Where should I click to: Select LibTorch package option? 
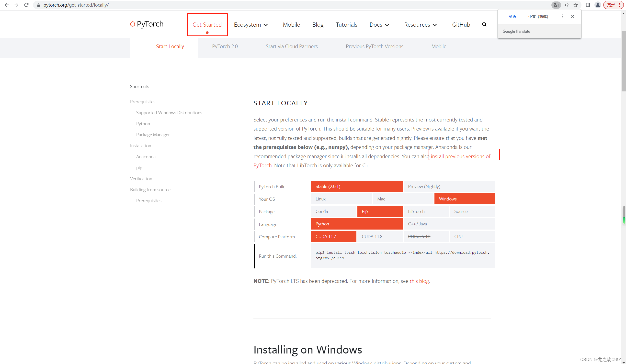click(426, 211)
